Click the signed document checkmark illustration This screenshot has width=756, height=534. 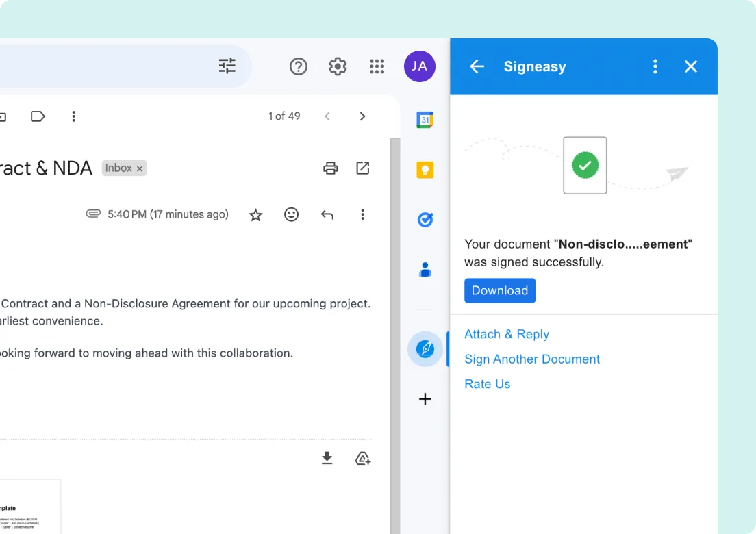[x=585, y=165]
